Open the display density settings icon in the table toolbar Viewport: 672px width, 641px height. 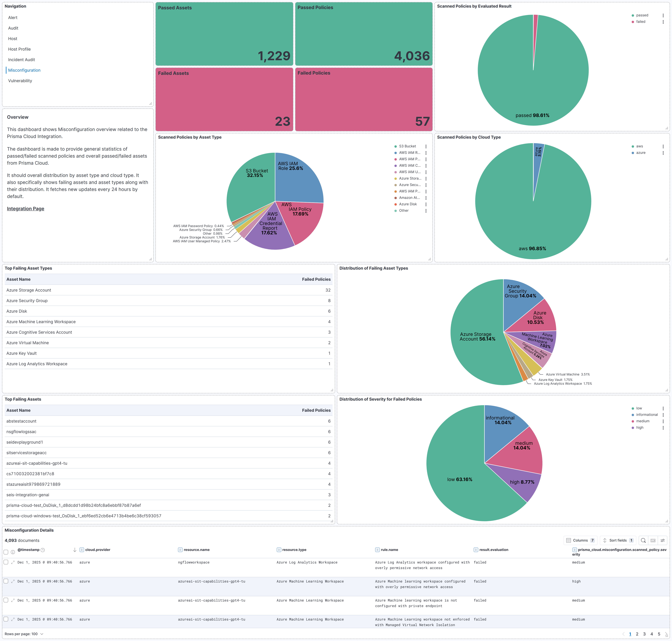[x=663, y=540]
